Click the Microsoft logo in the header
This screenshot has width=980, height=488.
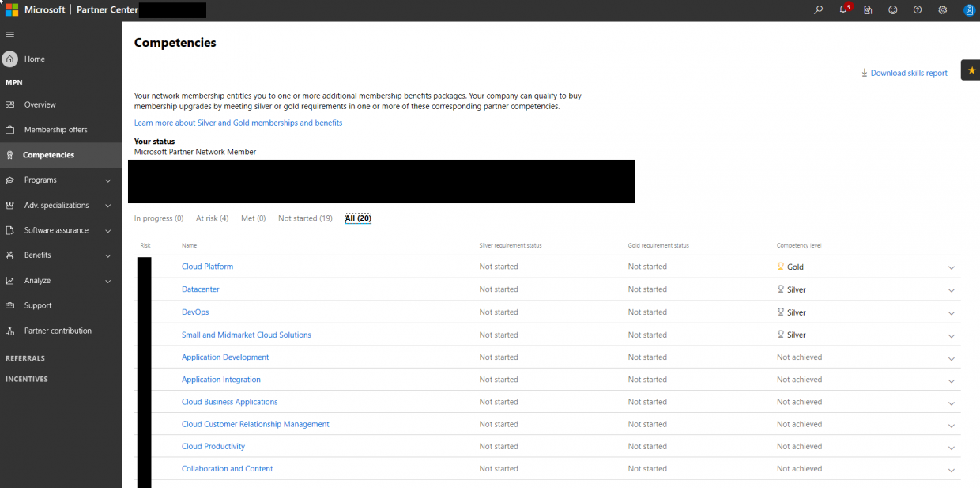[x=12, y=10]
